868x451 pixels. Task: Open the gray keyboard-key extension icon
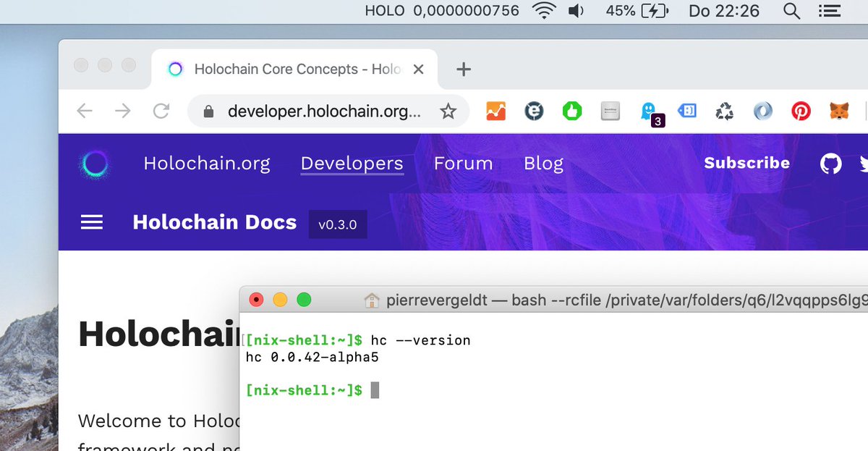pyautogui.click(x=611, y=111)
